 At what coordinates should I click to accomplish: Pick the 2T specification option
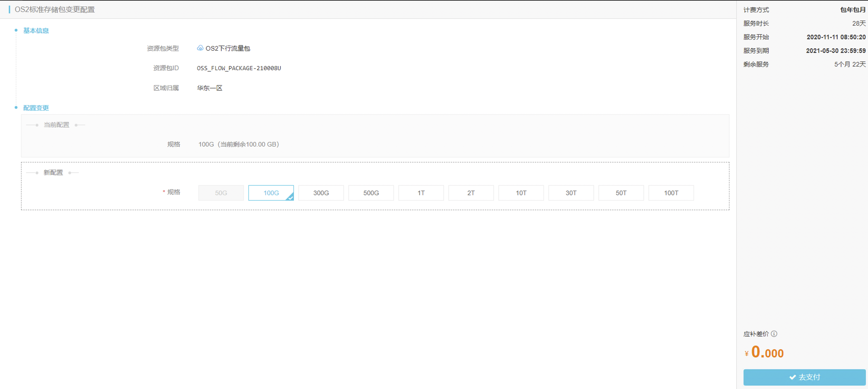[x=471, y=193]
